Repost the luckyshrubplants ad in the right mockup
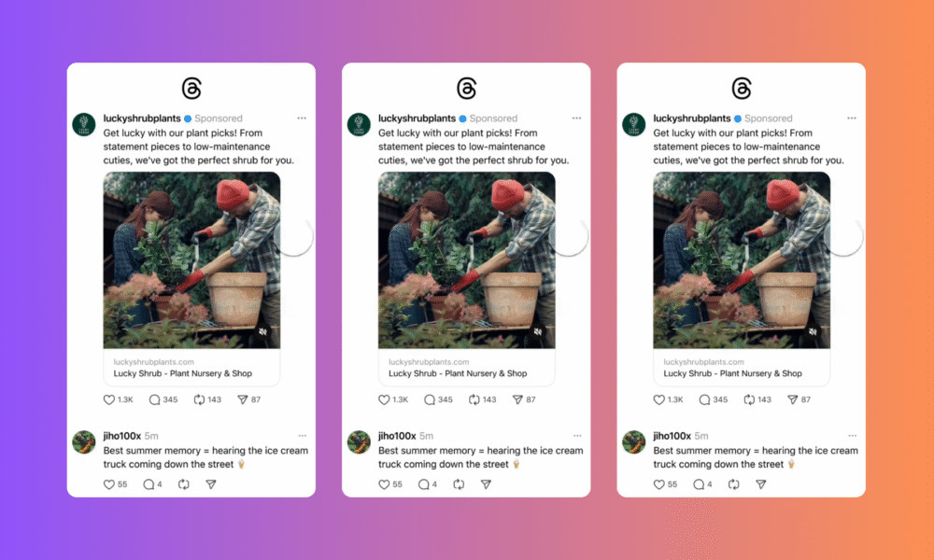The width and height of the screenshot is (934, 560). point(749,399)
